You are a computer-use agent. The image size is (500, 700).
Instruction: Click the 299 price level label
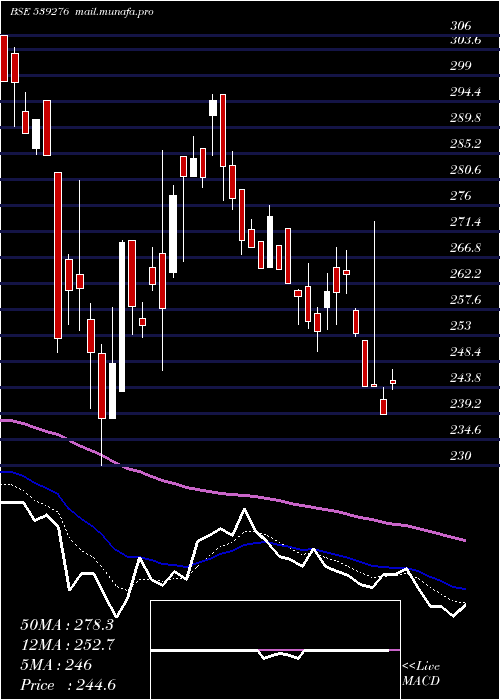tap(461, 66)
